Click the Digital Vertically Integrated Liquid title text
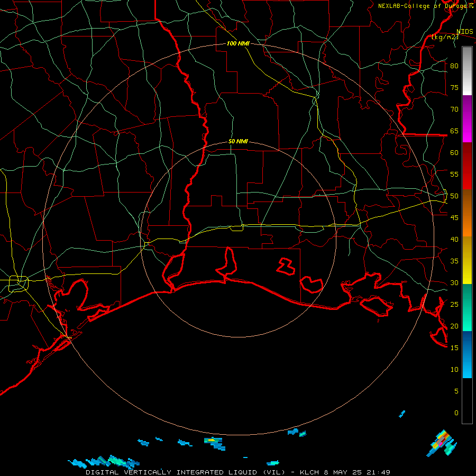The width and height of the screenshot is (476, 476). tap(186, 472)
